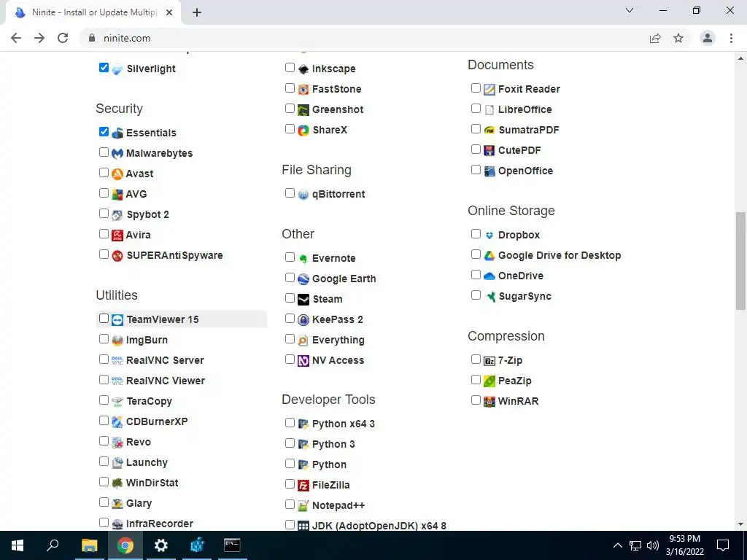This screenshot has width=747, height=560.
Task: Click the Steam icon
Action: coord(303,300)
